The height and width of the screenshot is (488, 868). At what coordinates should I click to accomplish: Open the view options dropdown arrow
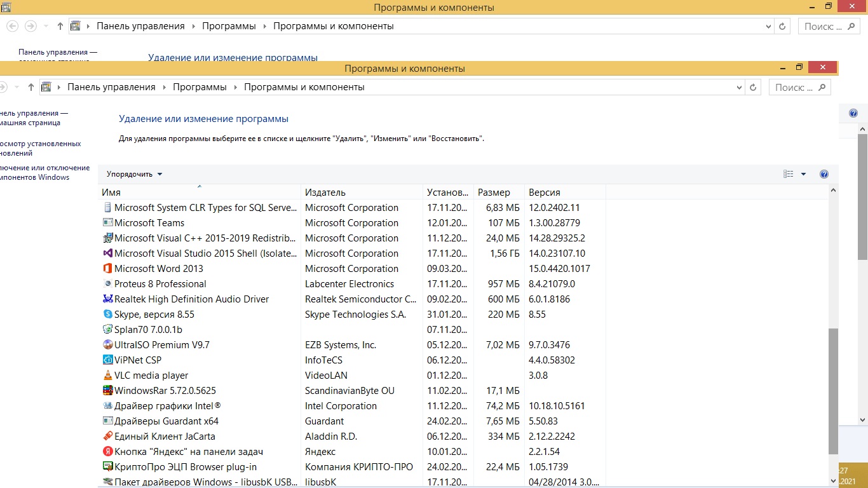803,174
